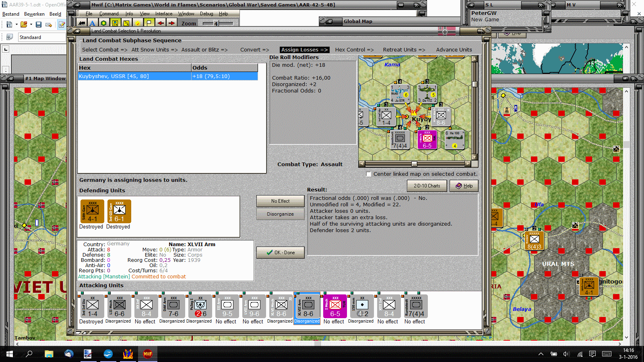Toggle Center linked map on selected combat
The width and height of the screenshot is (644, 362).
[368, 174]
